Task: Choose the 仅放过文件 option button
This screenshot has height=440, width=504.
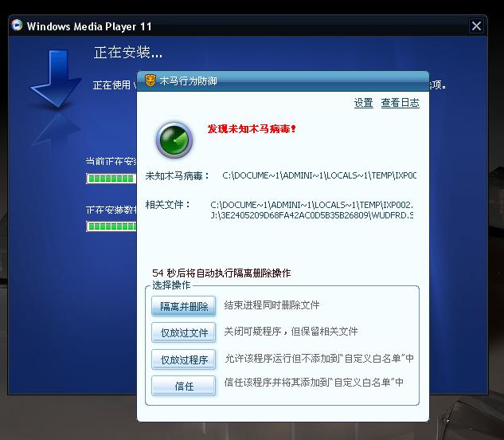Action: point(184,332)
